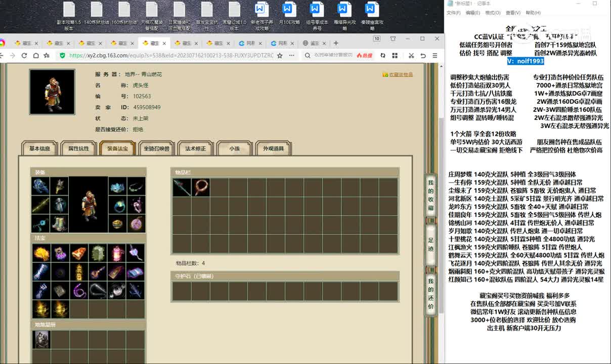The image size is (611, 364).
Task: Click the purple pouch amulet equipment icon
Action: coord(136,223)
